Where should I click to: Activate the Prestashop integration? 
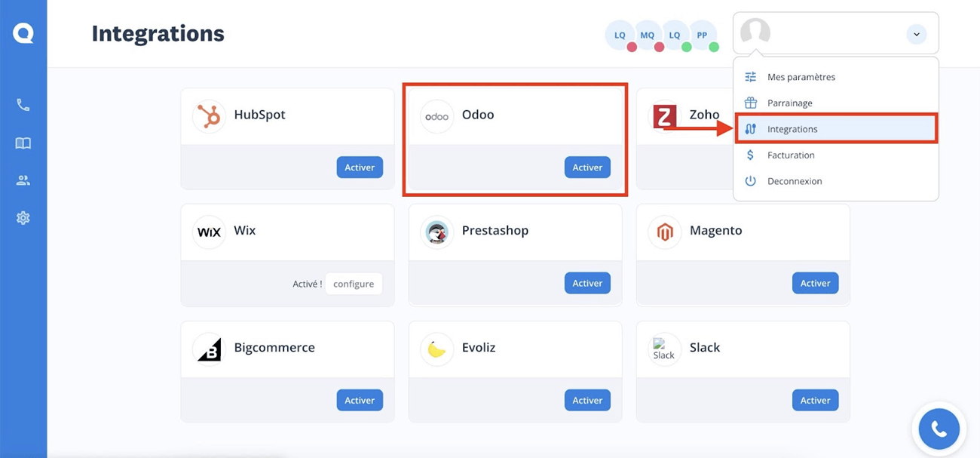point(587,283)
